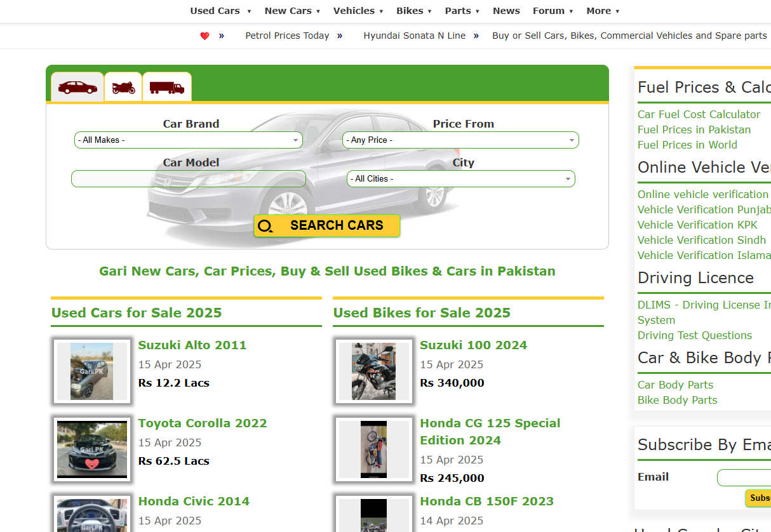Click the yellow Subscribe button
Screen dimensions: 771x532
click(x=758, y=498)
